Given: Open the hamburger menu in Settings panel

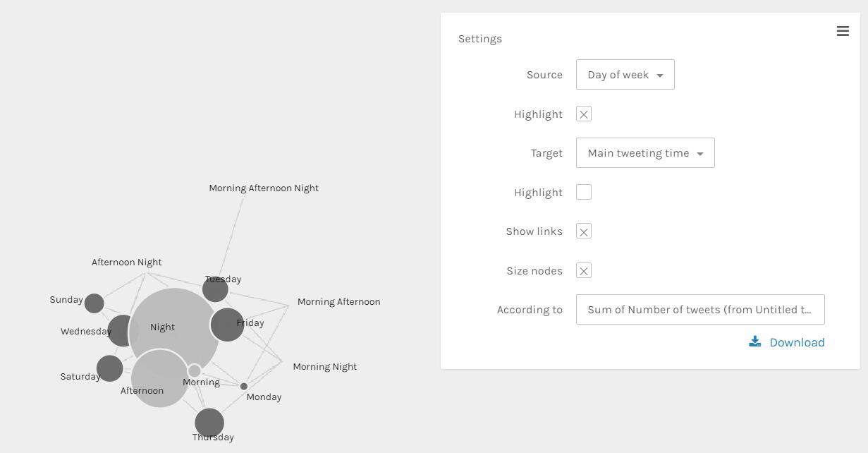Looking at the screenshot, I should click(x=843, y=31).
